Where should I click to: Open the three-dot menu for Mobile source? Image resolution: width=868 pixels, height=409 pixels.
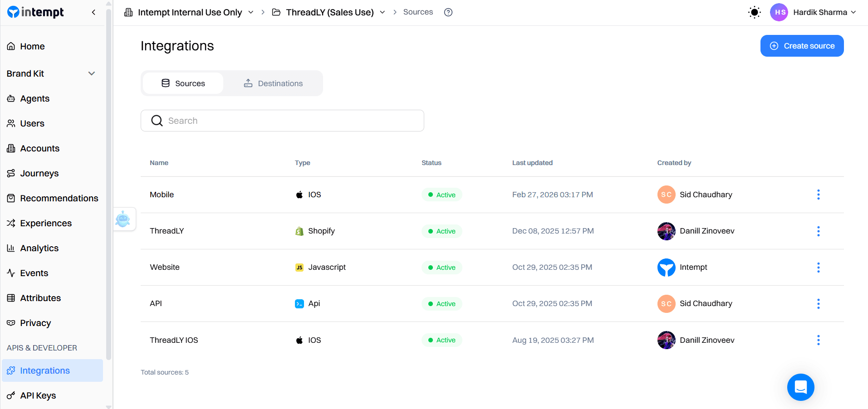pos(818,195)
